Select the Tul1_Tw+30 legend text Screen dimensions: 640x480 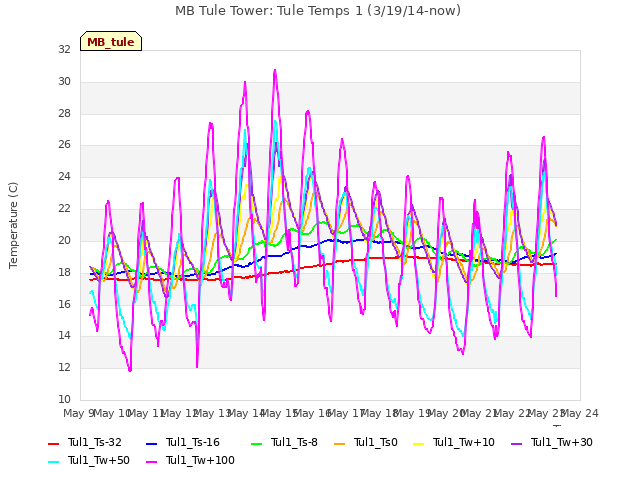point(562,442)
